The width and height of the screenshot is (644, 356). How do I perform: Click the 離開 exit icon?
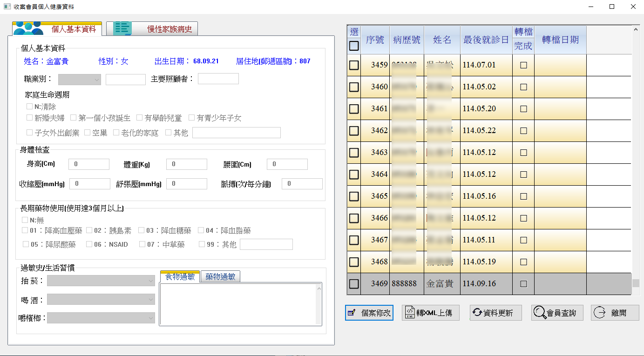(600, 313)
